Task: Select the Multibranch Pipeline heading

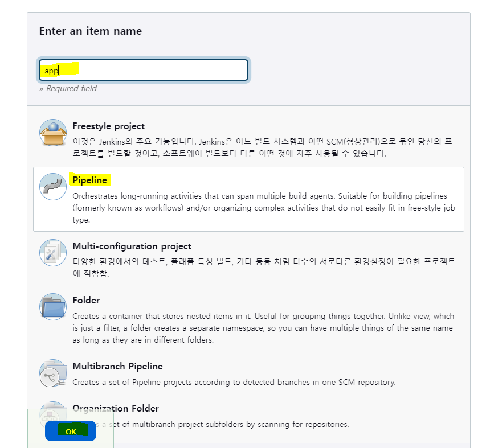Action: [x=117, y=367]
